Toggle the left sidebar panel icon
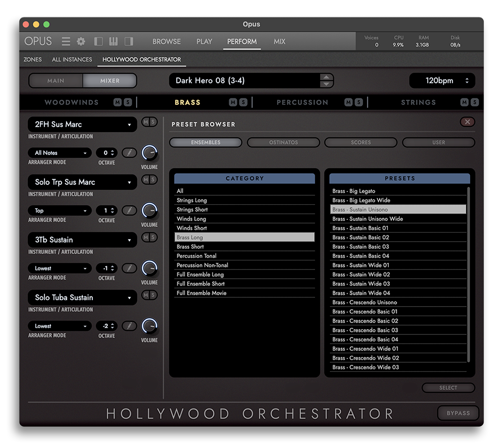The height and width of the screenshot is (448, 503). (98, 41)
